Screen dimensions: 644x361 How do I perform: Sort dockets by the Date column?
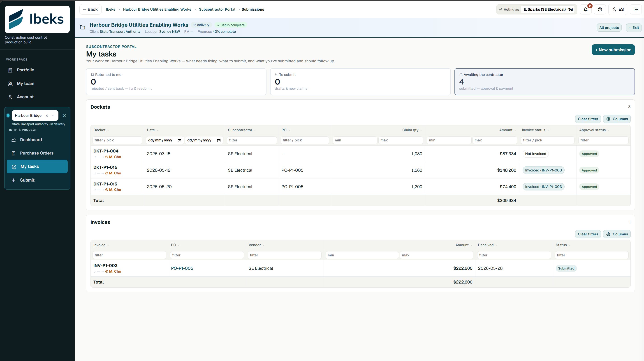153,130
